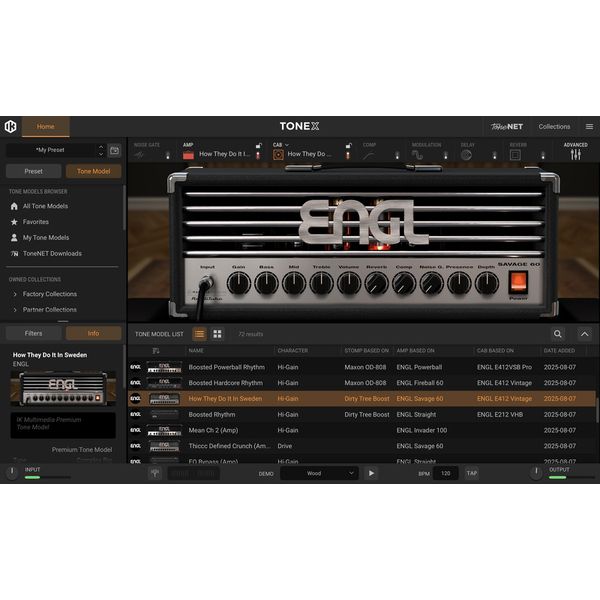Toggle the Modulation power switch

[x=445, y=155]
